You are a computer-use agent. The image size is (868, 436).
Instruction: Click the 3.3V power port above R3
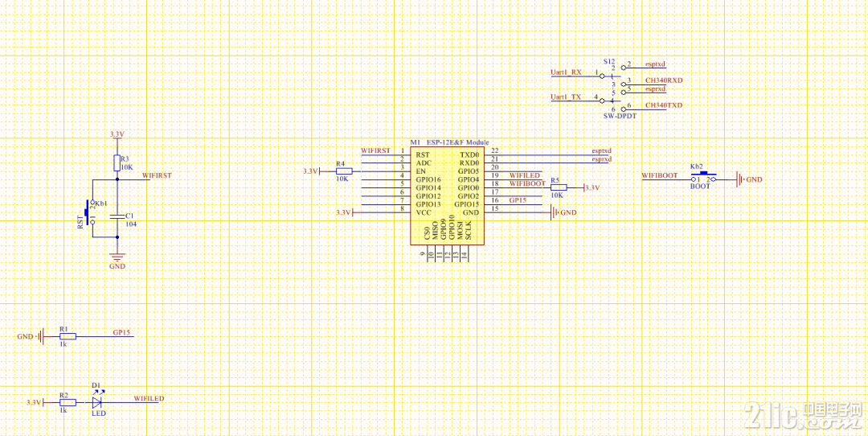[117, 134]
